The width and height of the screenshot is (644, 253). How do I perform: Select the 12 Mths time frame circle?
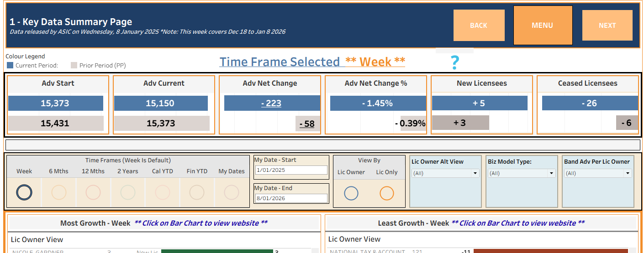click(x=93, y=193)
